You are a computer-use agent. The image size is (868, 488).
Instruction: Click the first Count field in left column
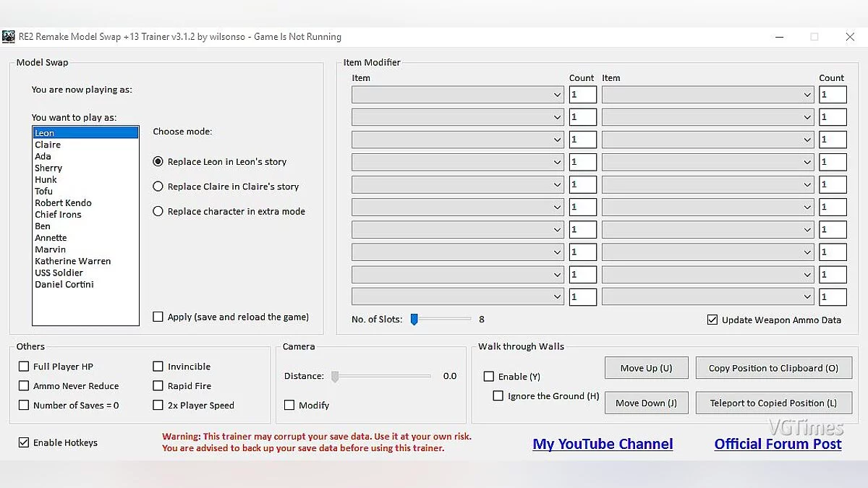pos(582,95)
